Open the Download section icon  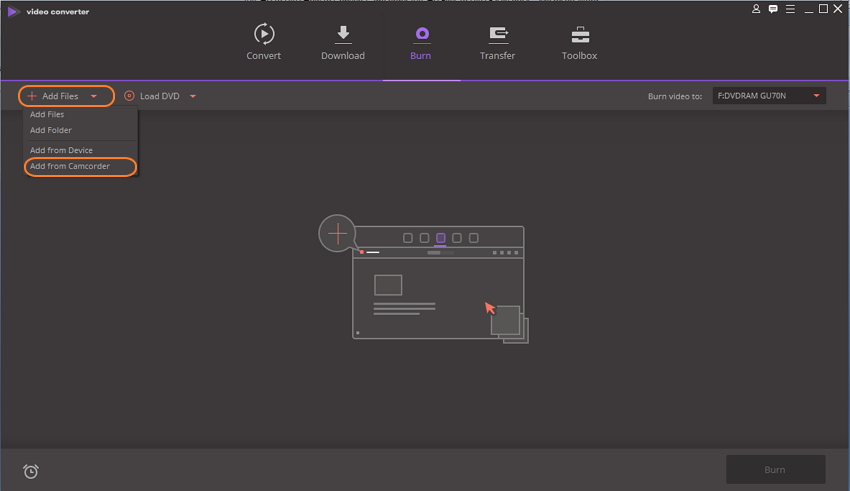343,34
